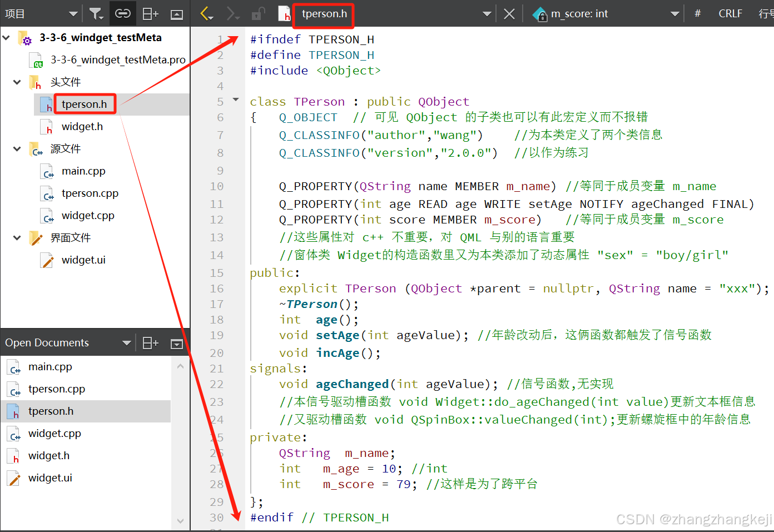This screenshot has height=532, width=774.
Task: Fold the class TPerson block at line 5
Action: 236,100
